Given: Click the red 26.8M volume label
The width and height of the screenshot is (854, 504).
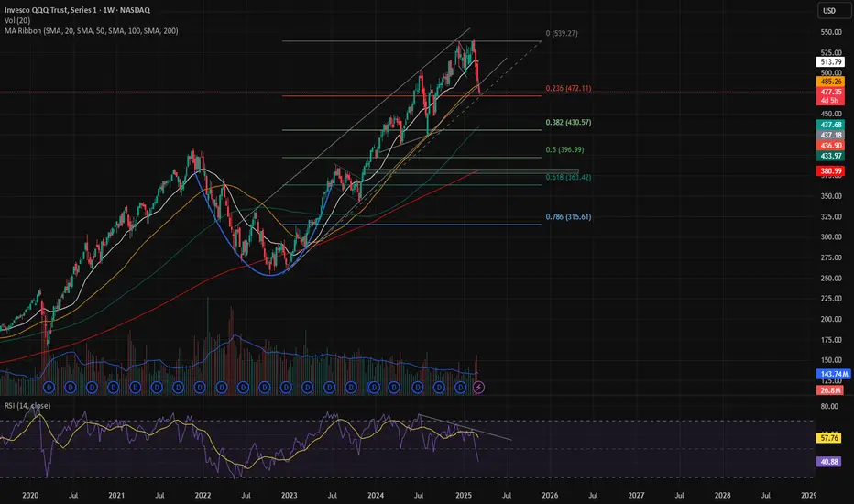Looking at the screenshot, I should coord(830,390).
